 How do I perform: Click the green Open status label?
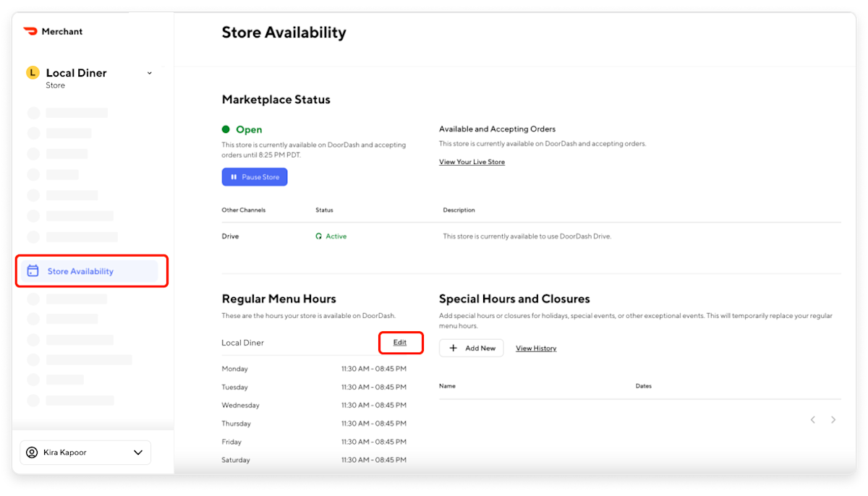(249, 129)
